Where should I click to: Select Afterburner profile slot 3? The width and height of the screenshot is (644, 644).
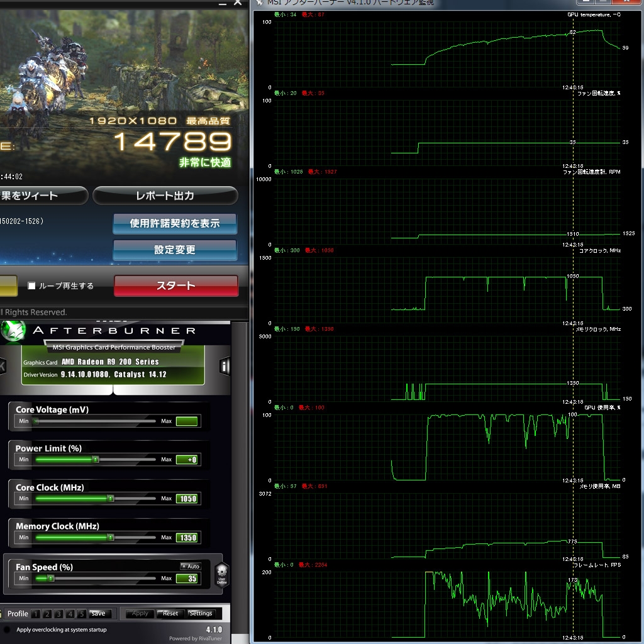[x=58, y=614]
